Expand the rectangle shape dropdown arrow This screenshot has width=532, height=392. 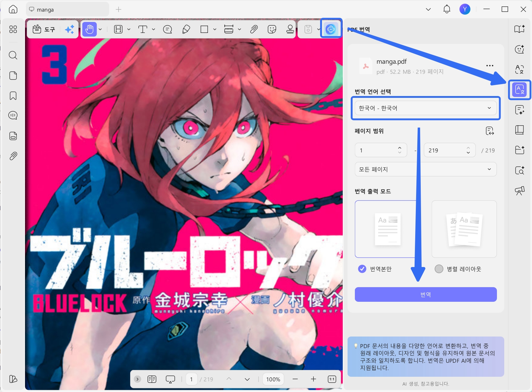point(215,29)
